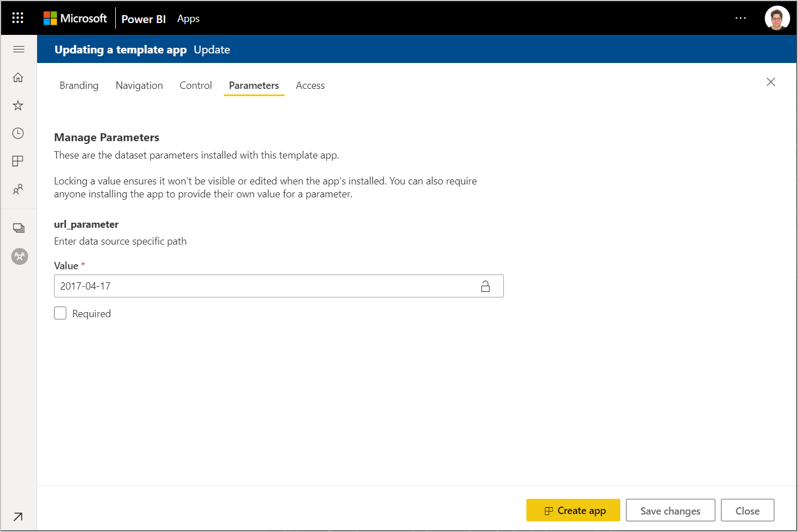Click the Microsoft logo
Image resolution: width=798 pixels, height=532 pixels.
(x=75, y=18)
